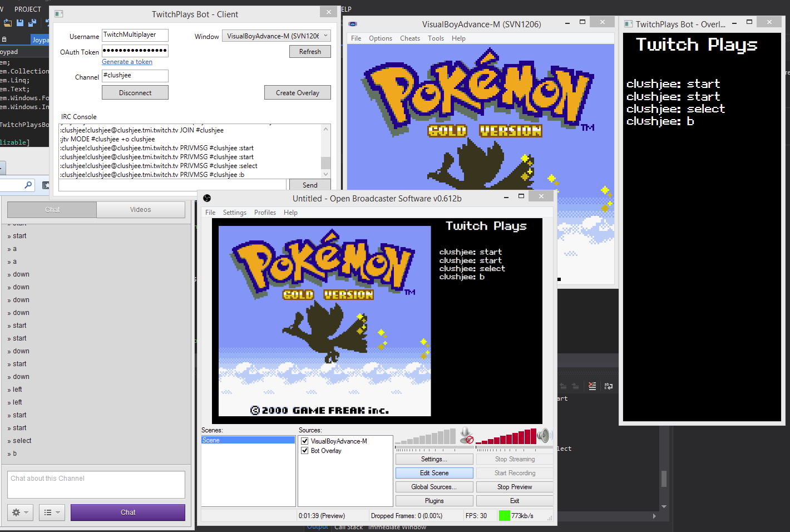790x532 pixels.
Task: Toggle the VisualBoyAdvance-M source checkbox
Action: click(305, 441)
